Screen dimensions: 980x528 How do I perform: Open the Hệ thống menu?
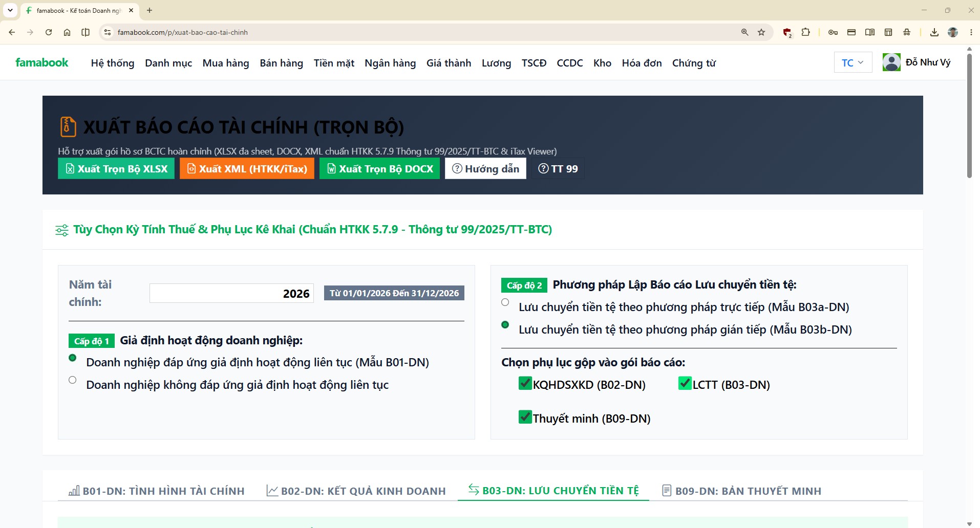pyautogui.click(x=113, y=63)
